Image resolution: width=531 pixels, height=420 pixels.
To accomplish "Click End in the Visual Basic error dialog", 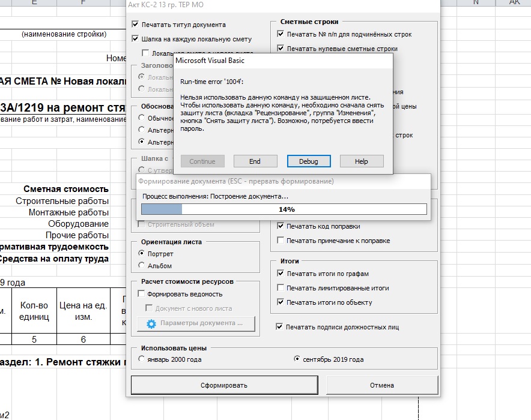I will (255, 161).
